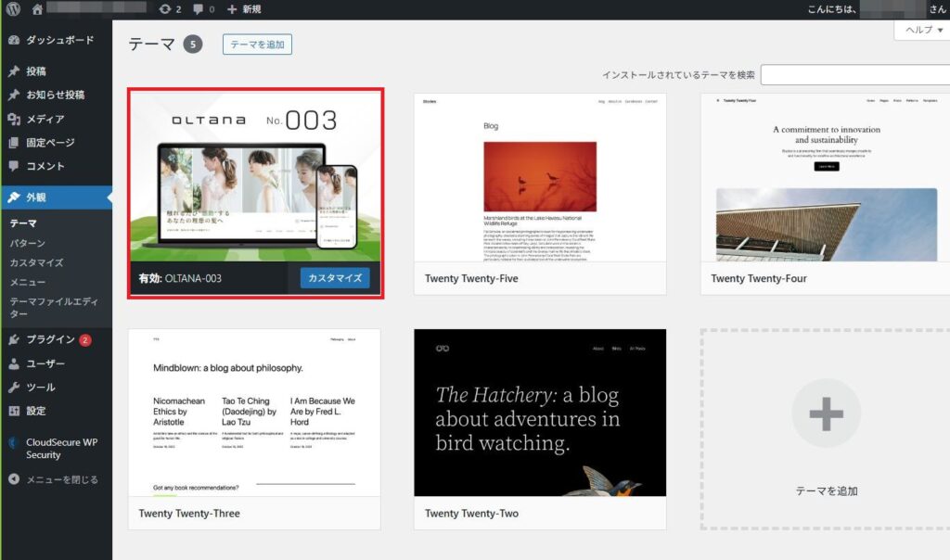This screenshot has width=950, height=560.
Task: Expand the ヘルプ dropdown tab
Action: coord(923,30)
